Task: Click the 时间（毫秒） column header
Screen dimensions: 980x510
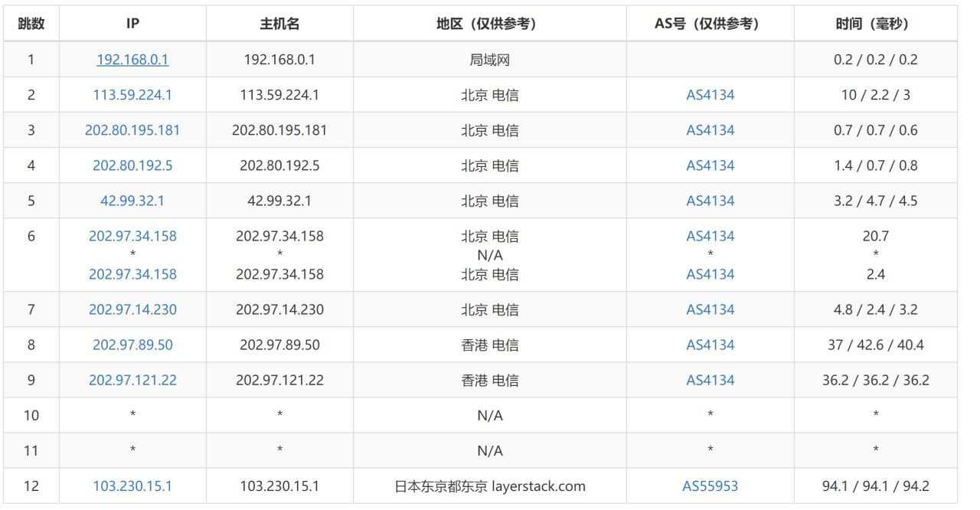Action: 876,24
